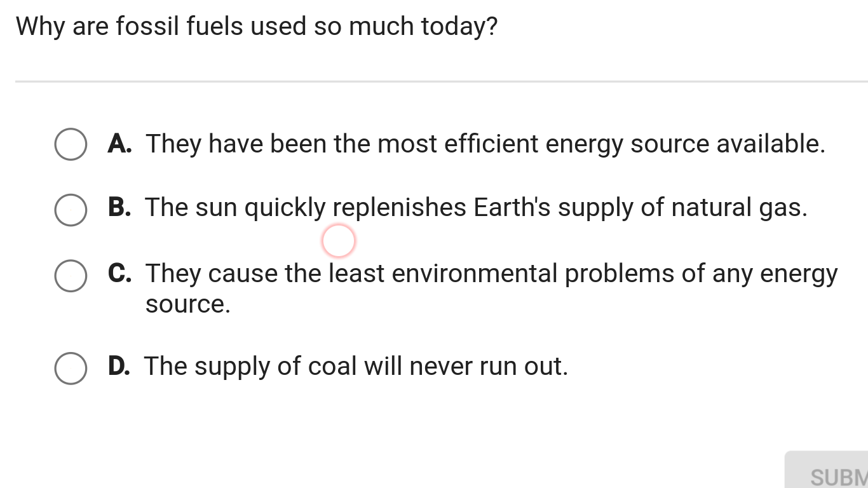Select radio button for answer B
Viewport: 868px width, 488px height.
coord(71,210)
